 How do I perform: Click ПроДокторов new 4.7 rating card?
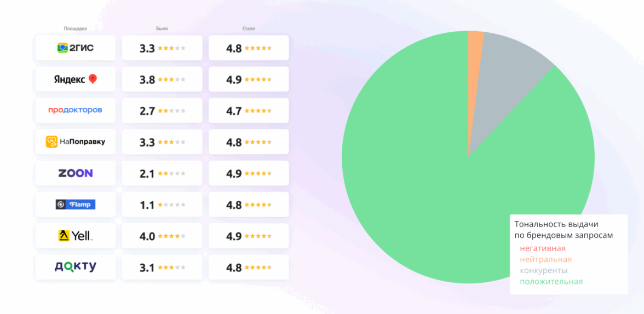pos(249,111)
